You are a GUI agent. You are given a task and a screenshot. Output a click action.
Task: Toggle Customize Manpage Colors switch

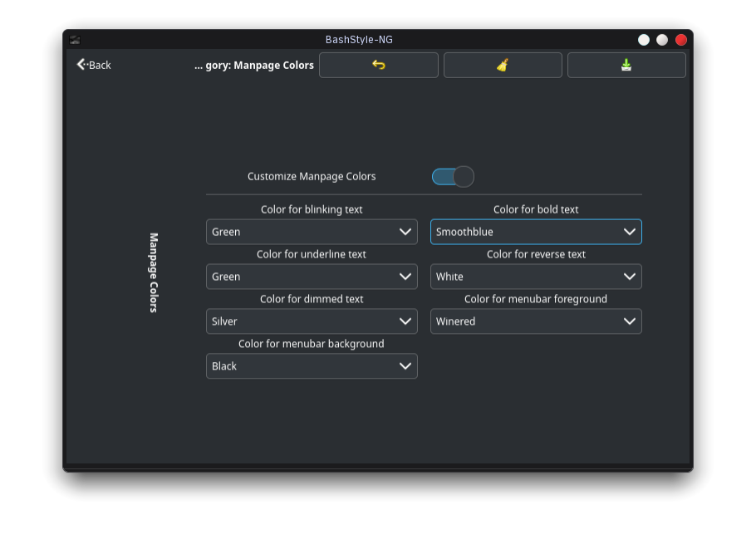453,177
